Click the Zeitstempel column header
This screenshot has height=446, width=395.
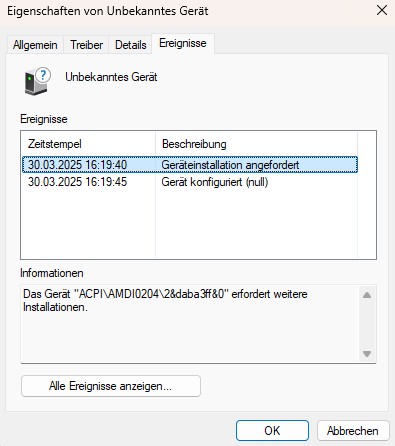88,144
